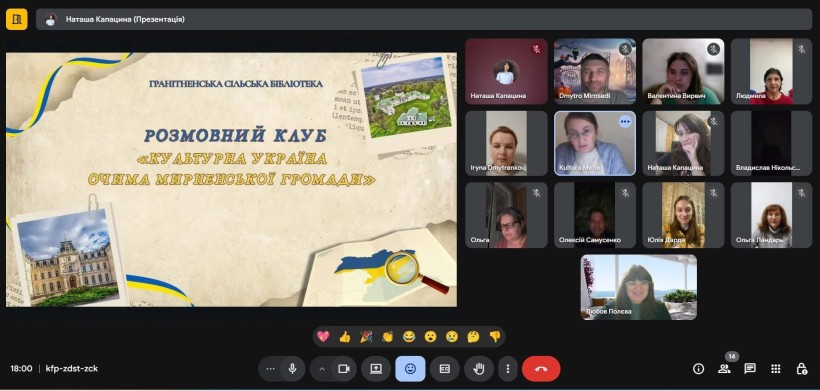Viewport: 820px width, 391px height.
Task: Send thinking face reaction emoji
Action: coord(473,337)
